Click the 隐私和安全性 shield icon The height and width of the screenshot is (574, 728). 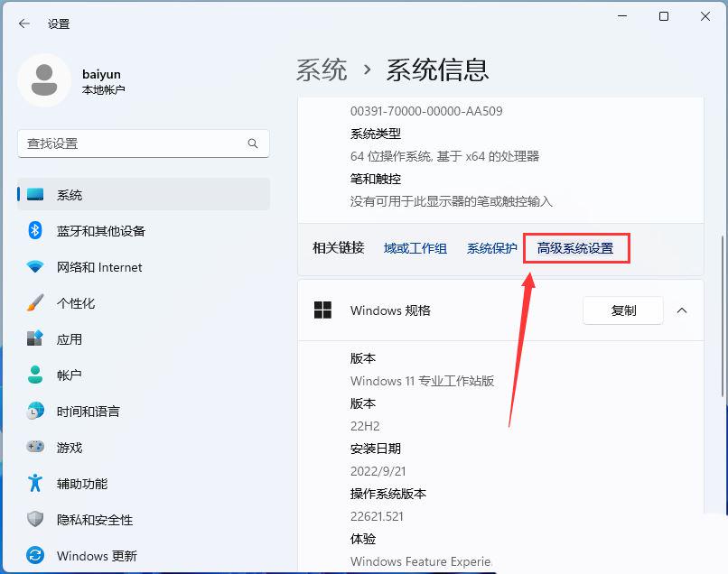[x=35, y=519]
